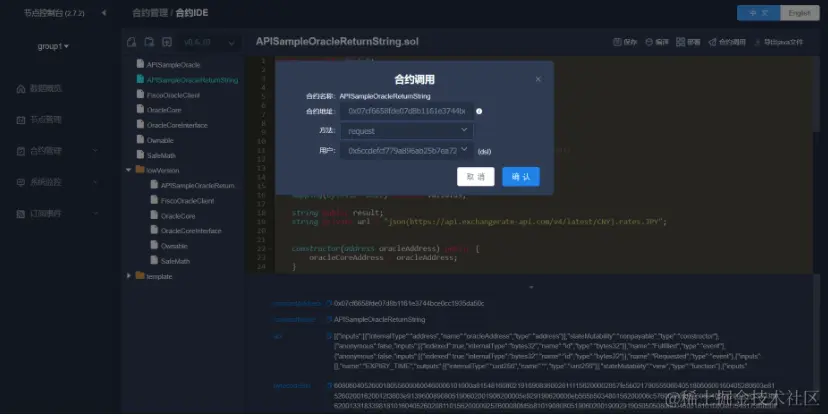This screenshot has width=828, height=416.
Task: Close the 合约调用 dialog with X
Action: [x=538, y=79]
